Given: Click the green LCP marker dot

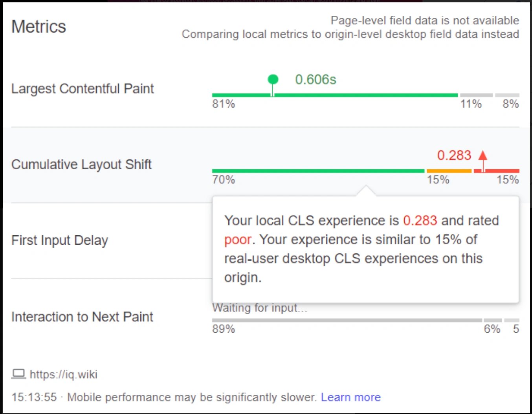Looking at the screenshot, I should [x=273, y=80].
